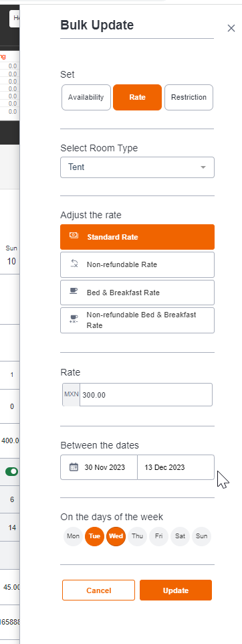Switch to the Restriction tab

(x=189, y=97)
